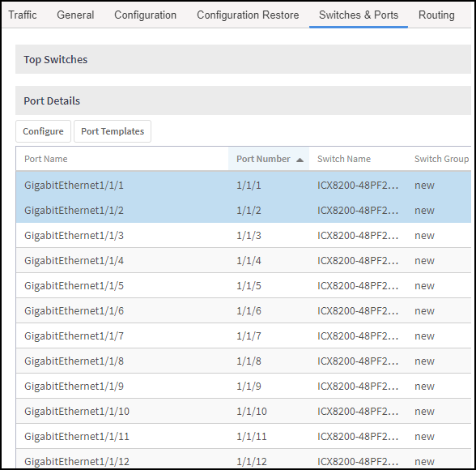Open Port Templates
Image resolution: width=476 pixels, height=470 pixels.
tap(113, 131)
